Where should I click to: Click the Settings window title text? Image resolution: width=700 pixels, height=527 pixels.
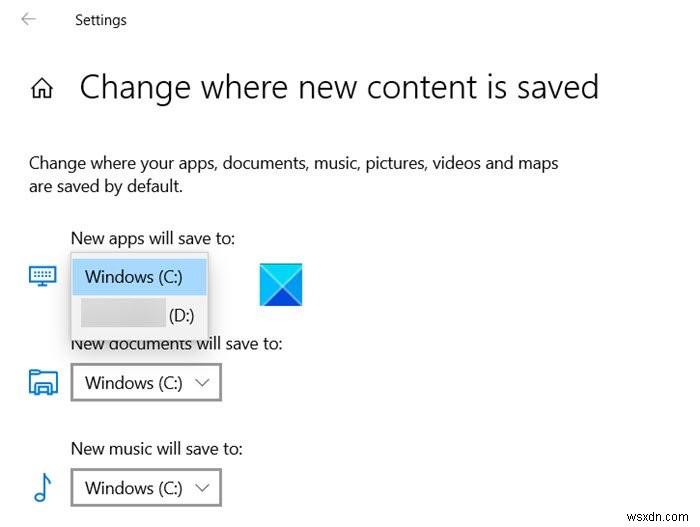click(x=101, y=19)
